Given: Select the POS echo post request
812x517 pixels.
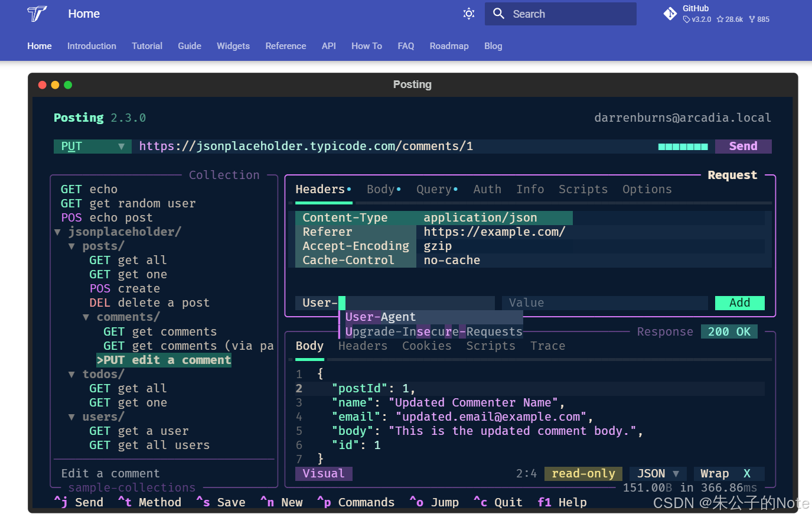Looking at the screenshot, I should [107, 217].
